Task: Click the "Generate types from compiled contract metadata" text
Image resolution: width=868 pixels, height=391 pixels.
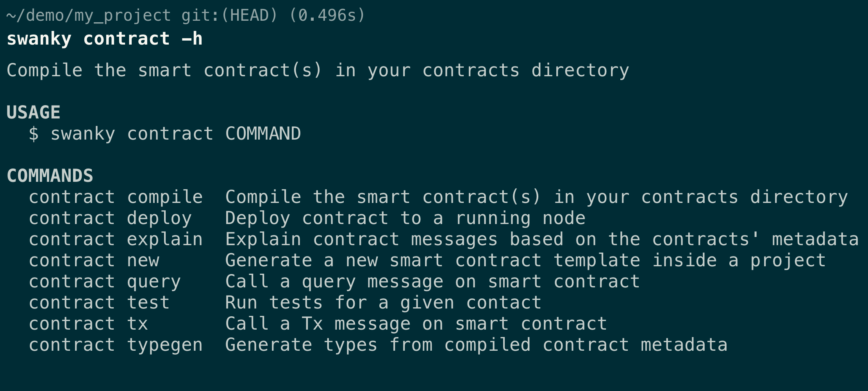Action: (x=476, y=345)
